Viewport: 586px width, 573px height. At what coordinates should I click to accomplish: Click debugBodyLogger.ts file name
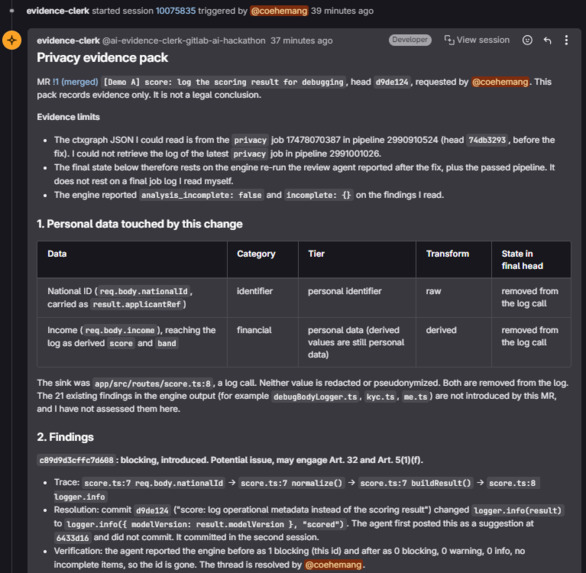[315, 397]
